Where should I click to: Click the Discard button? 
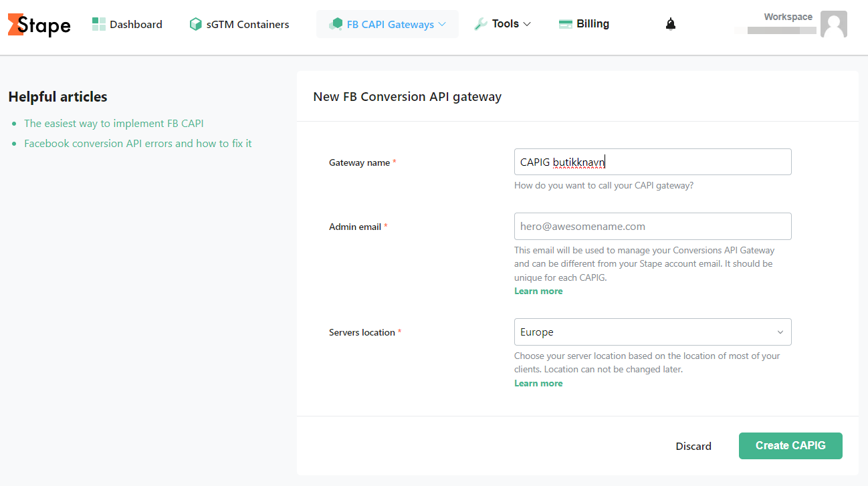click(693, 446)
